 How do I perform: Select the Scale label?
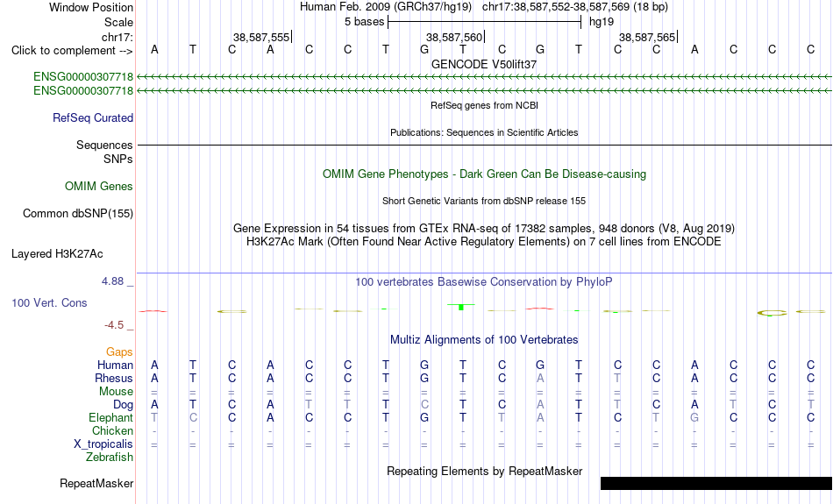pyautogui.click(x=118, y=22)
